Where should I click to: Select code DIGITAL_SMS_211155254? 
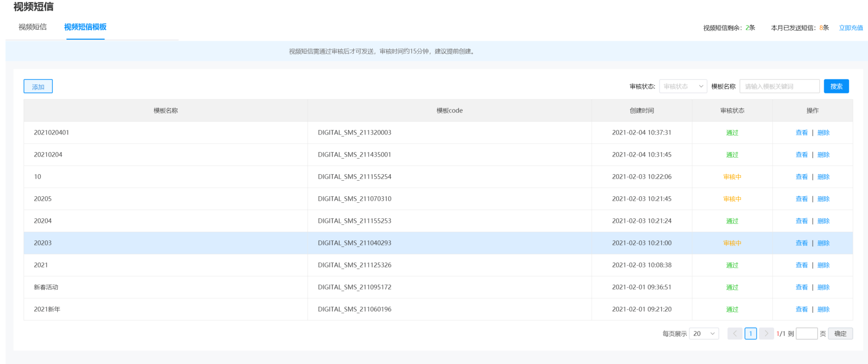click(355, 177)
